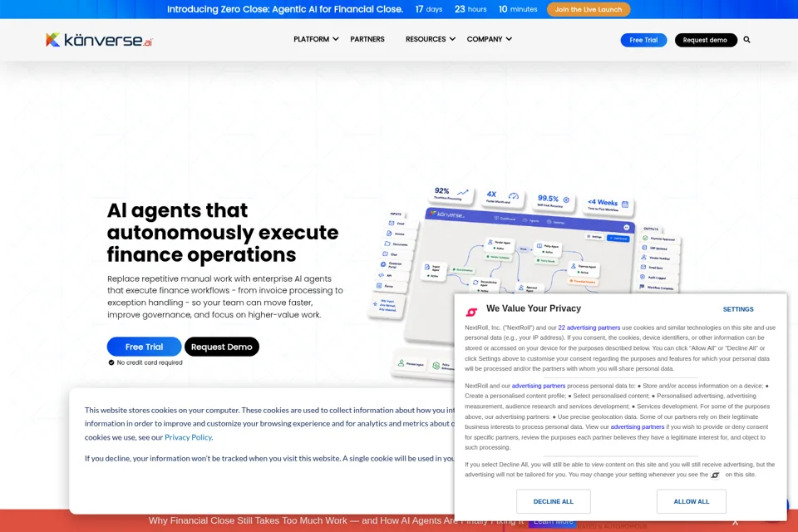
Task: Click DECLINE ALL in privacy dialog
Action: (554, 501)
